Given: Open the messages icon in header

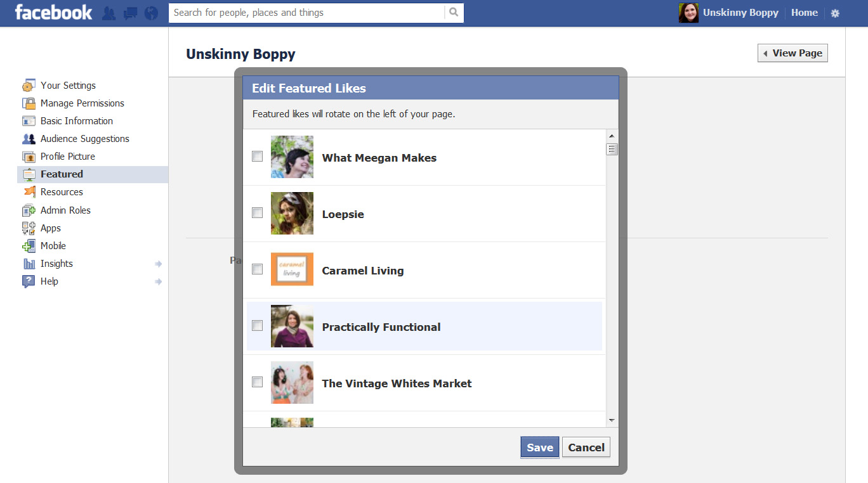Looking at the screenshot, I should pyautogui.click(x=130, y=13).
